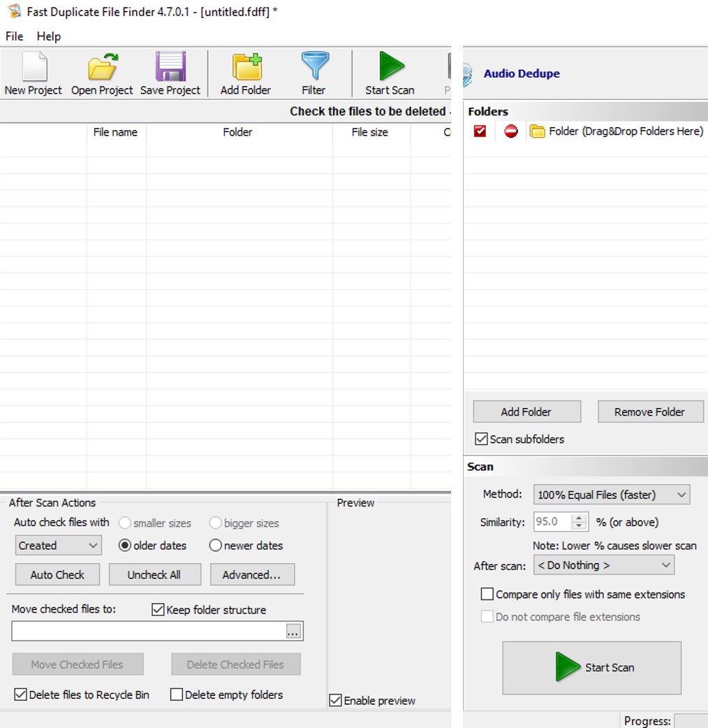Increase Similarity with the up stepper arrow
708x728 pixels.
(x=579, y=517)
